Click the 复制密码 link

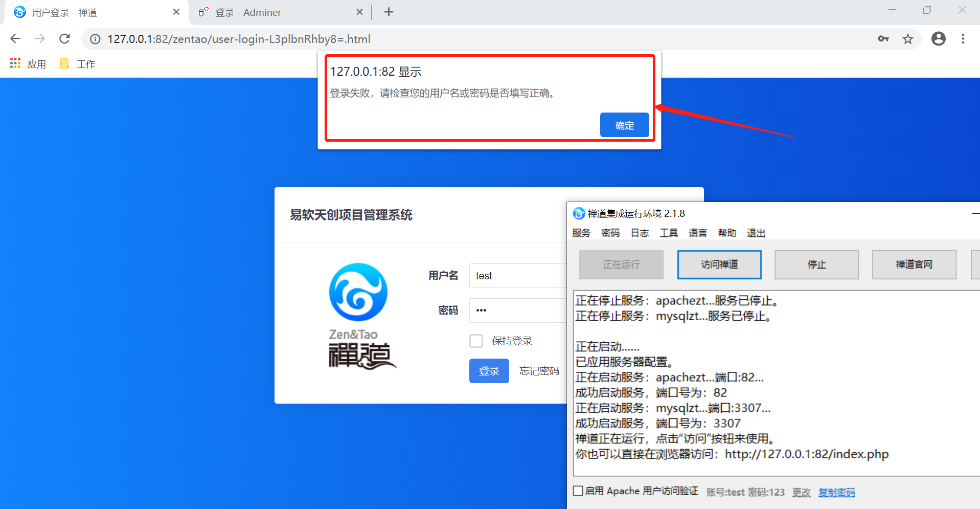(836, 492)
